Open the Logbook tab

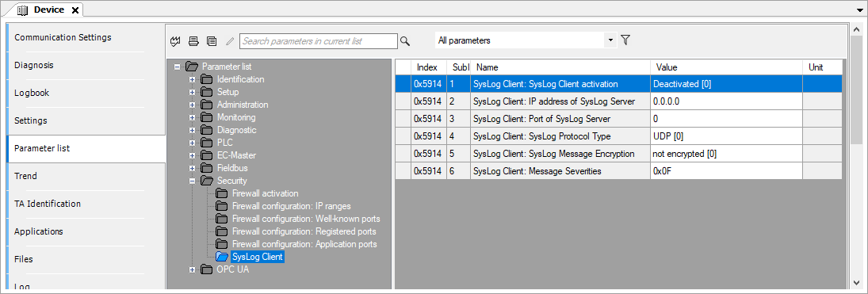86,93
